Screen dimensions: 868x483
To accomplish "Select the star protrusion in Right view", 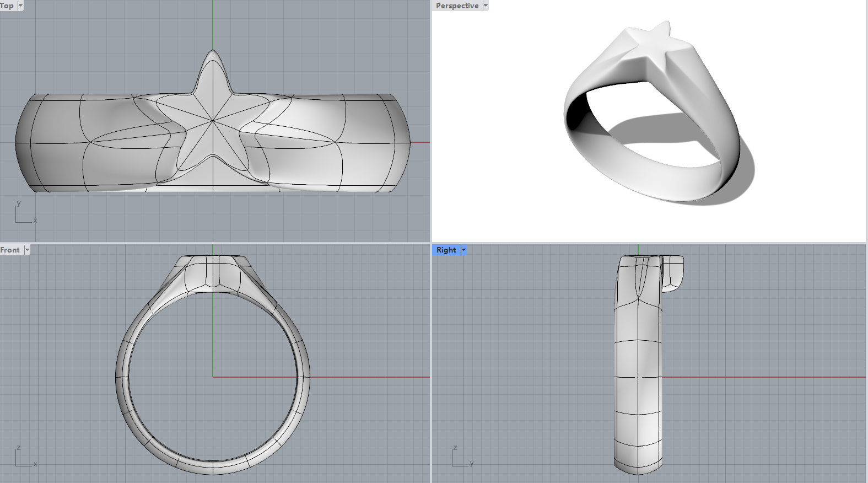I will (x=673, y=273).
